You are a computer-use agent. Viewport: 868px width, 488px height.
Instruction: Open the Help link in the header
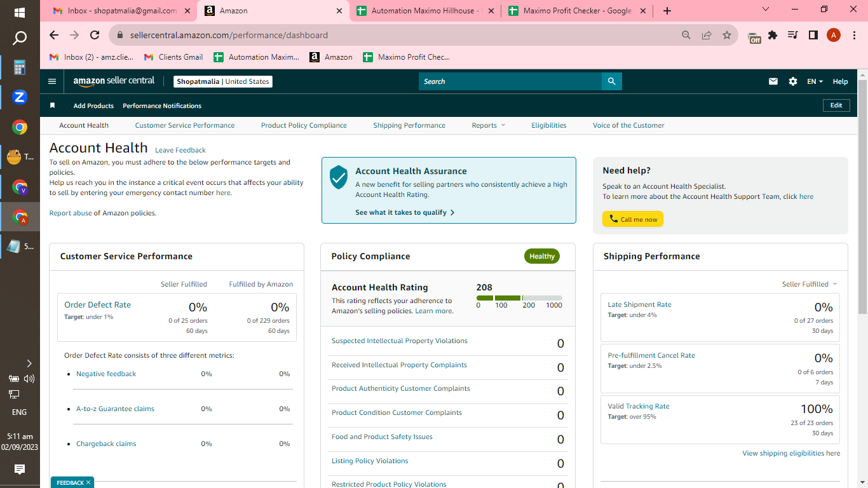(840, 81)
